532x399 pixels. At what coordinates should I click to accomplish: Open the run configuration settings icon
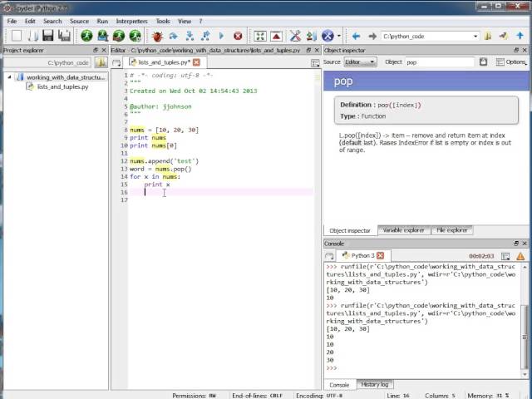coord(103,36)
